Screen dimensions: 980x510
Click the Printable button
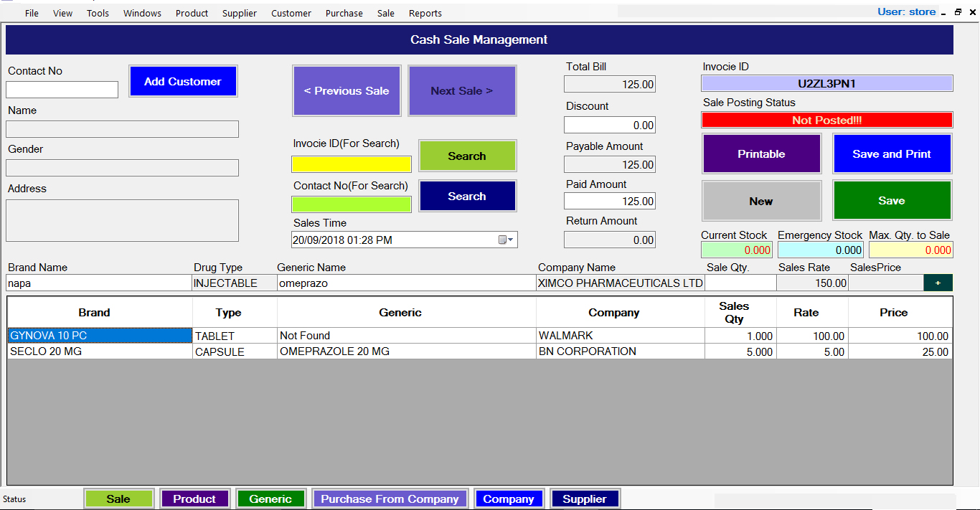761,154
